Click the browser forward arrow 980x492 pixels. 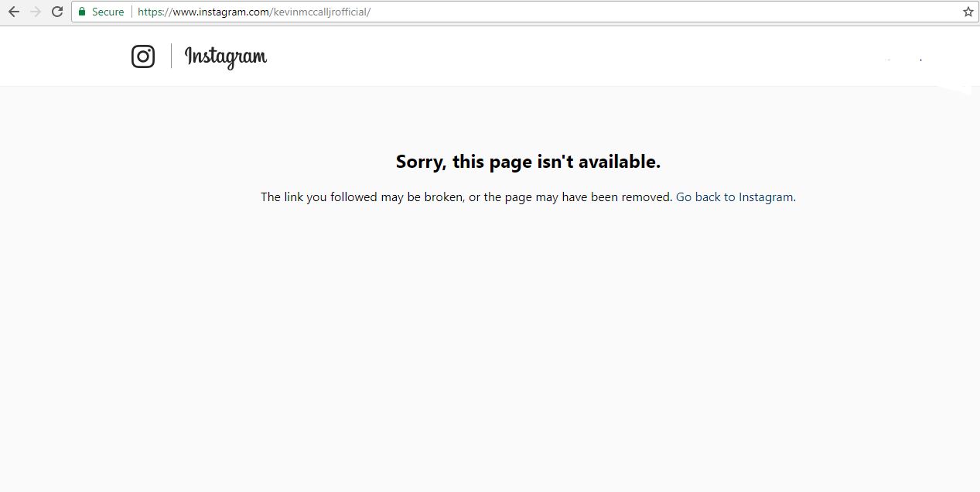coord(35,12)
